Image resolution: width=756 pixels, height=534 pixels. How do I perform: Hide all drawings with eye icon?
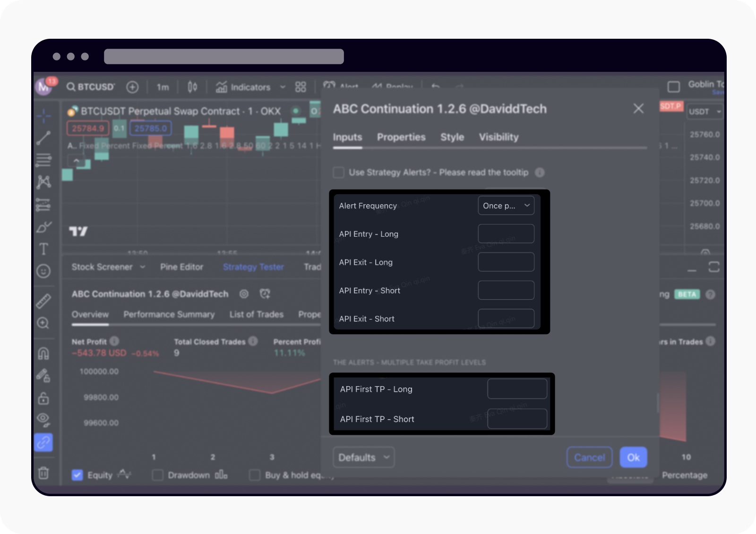point(43,419)
